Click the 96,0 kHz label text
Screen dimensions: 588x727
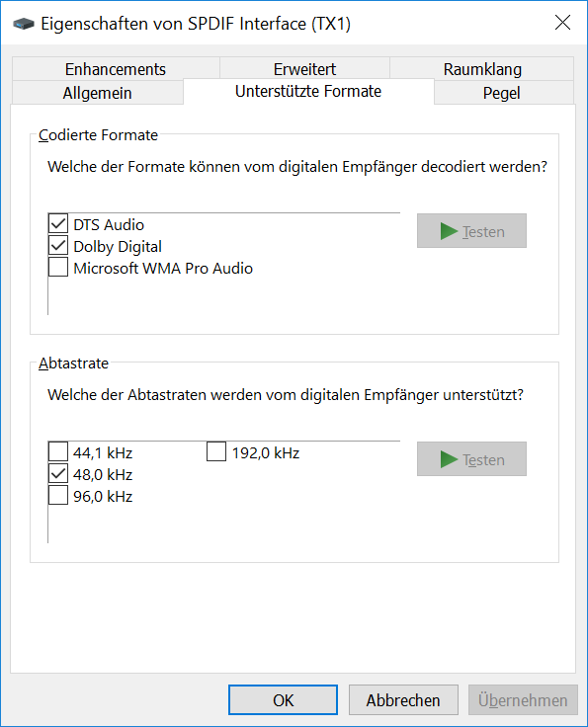click(103, 497)
